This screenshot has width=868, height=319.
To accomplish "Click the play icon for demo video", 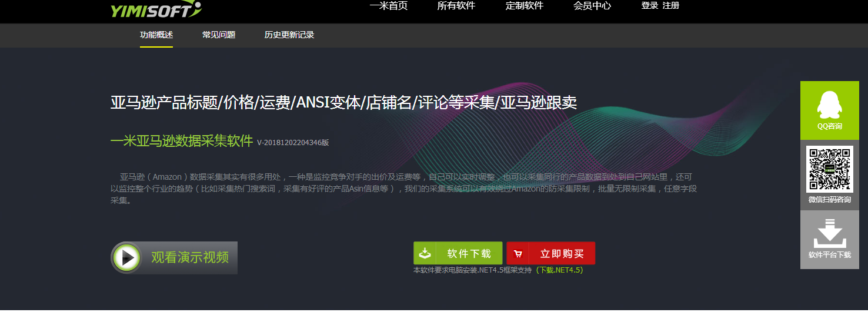I will [126, 257].
